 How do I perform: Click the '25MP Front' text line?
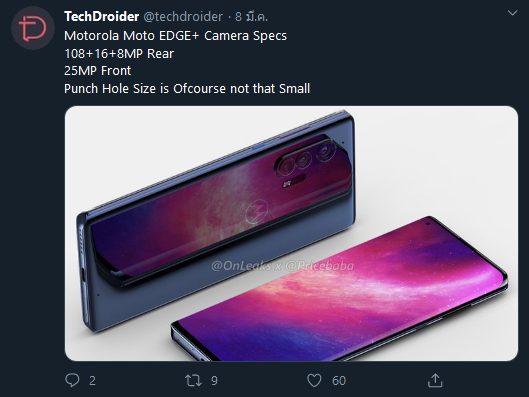click(98, 71)
